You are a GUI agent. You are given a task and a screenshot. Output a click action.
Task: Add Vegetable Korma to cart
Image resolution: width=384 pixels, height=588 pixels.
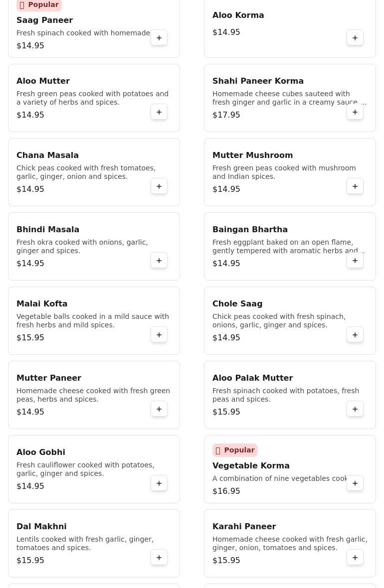355,483
